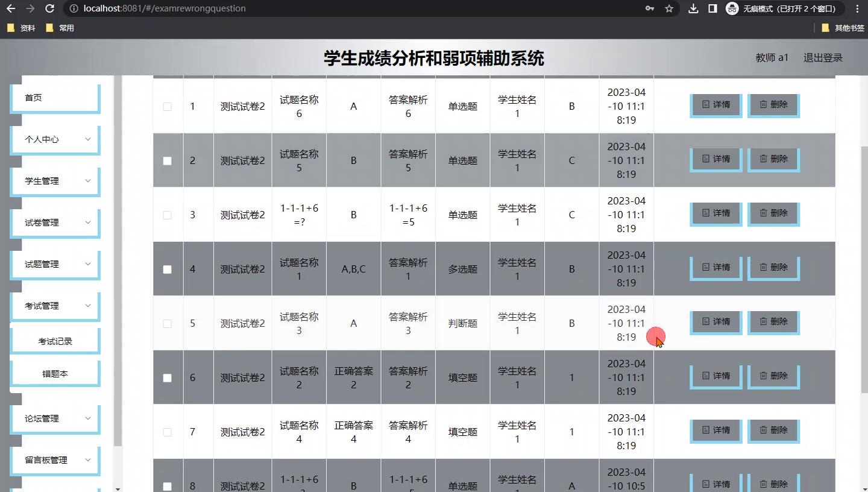Viewport: 868px width, 492px height.
Task: Click the 详情 button for row 1
Action: 716,105
